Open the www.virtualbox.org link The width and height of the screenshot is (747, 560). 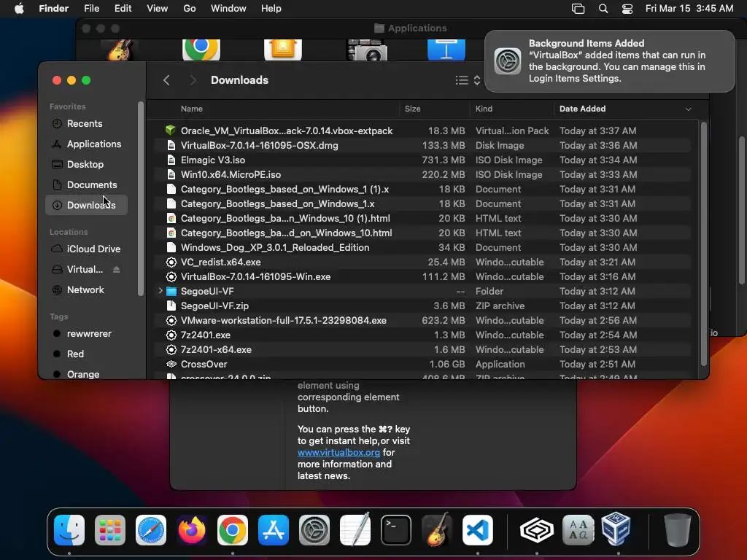pyautogui.click(x=338, y=452)
